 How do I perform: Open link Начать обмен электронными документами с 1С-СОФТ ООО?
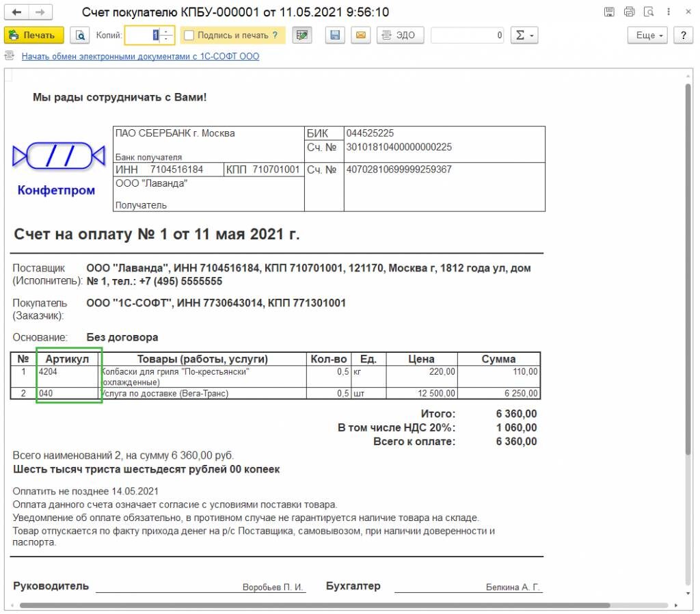click(x=140, y=57)
